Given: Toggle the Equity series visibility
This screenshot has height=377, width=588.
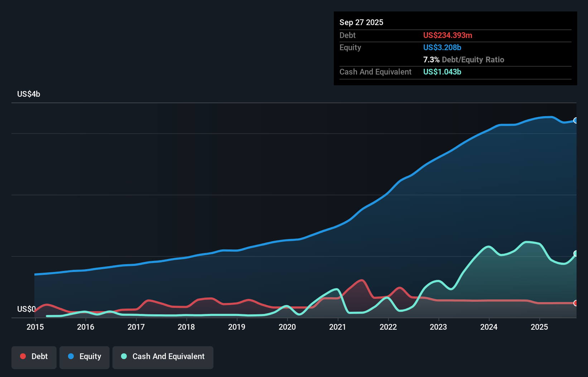Looking at the screenshot, I should [x=84, y=356].
